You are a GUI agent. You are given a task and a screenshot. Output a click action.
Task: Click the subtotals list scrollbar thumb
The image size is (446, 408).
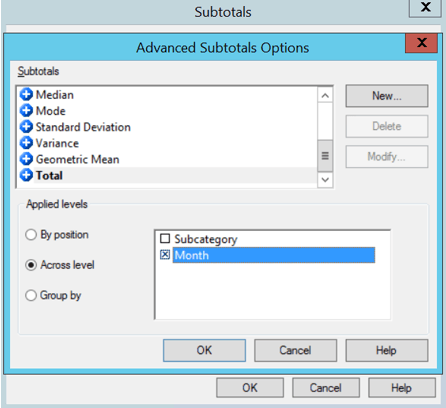pos(325,156)
